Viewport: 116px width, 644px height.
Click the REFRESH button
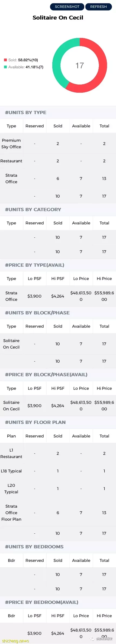[x=99, y=7]
